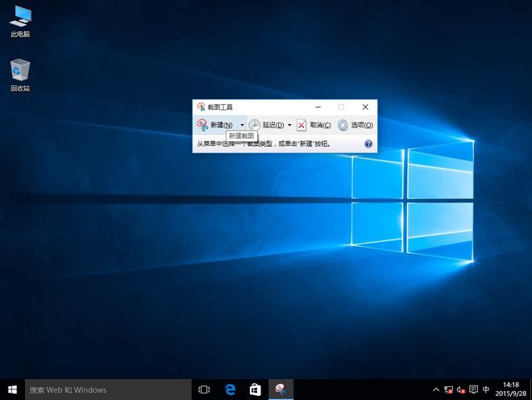This screenshot has width=532, height=400.
Task: Open 选项(O) options with gear icon
Action: click(x=355, y=125)
